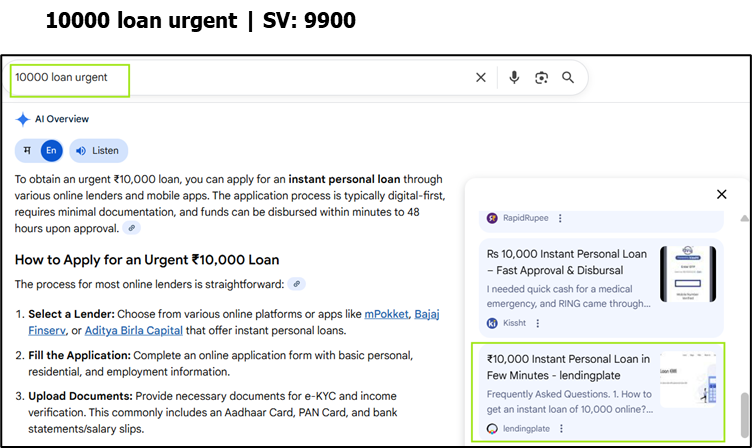Open source link icon after 'straightforward'
The height and width of the screenshot is (448, 752).
296,284
